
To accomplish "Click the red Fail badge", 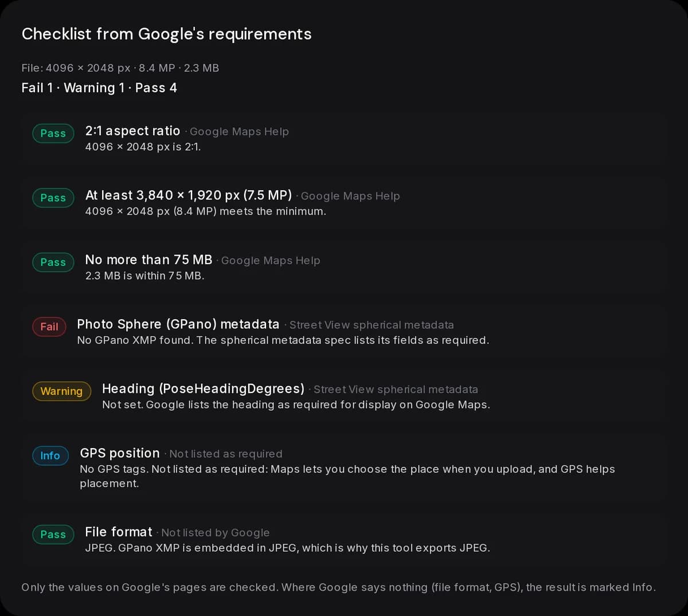I will click(49, 327).
